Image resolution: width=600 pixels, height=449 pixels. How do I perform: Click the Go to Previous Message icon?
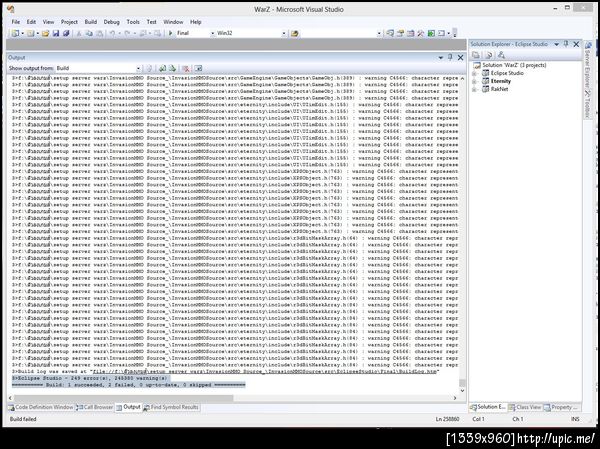[162, 68]
